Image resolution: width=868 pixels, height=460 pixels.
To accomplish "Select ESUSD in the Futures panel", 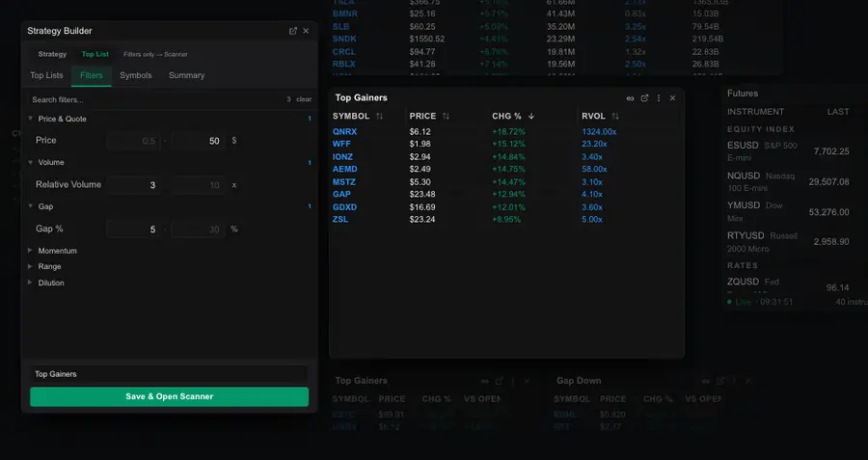I will coord(743,146).
